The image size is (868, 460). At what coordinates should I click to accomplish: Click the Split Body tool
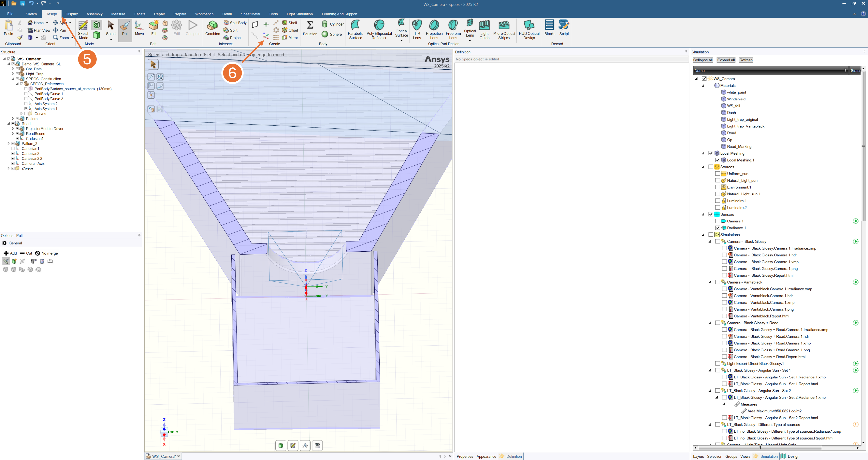point(235,23)
